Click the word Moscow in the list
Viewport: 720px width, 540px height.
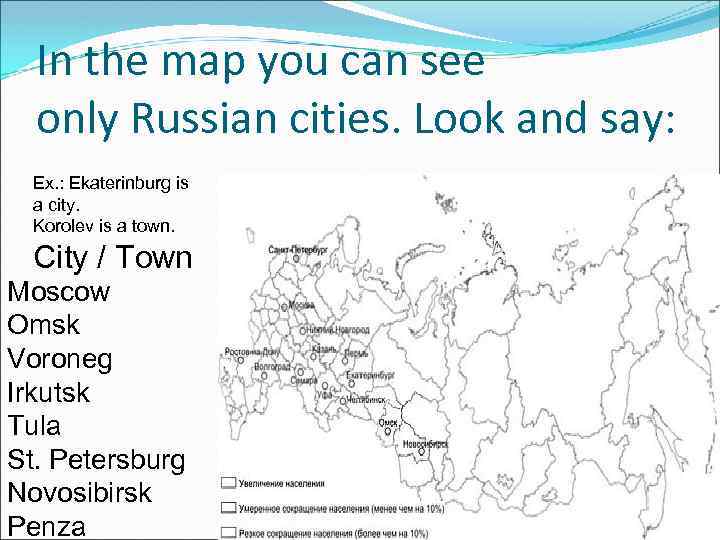pyautogui.click(x=59, y=292)
